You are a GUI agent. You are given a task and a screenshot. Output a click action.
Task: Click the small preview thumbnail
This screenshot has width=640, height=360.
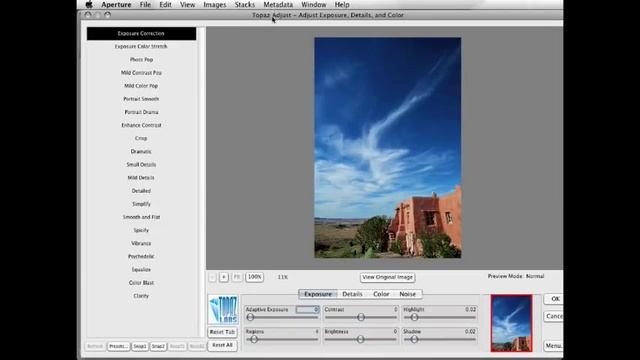(x=511, y=323)
